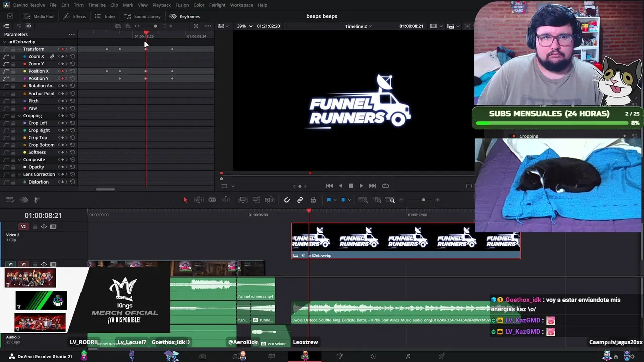Click the viewer transform overlay icon
644x362 pixels.
point(224,186)
